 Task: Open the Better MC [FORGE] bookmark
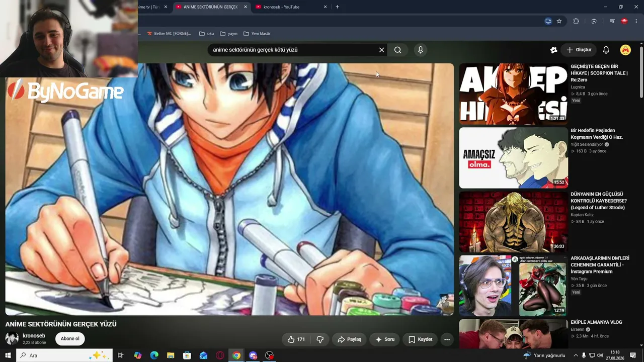tap(169, 34)
